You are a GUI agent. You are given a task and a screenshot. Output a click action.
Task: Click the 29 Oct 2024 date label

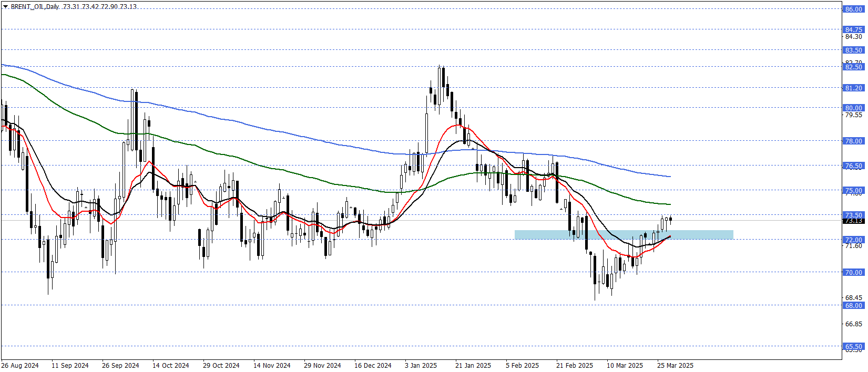pos(221,366)
